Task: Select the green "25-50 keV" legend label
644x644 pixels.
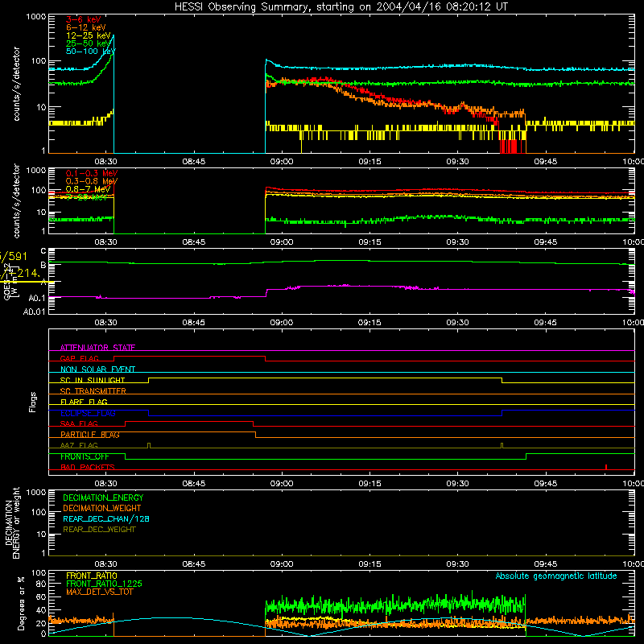Action: 89,43
